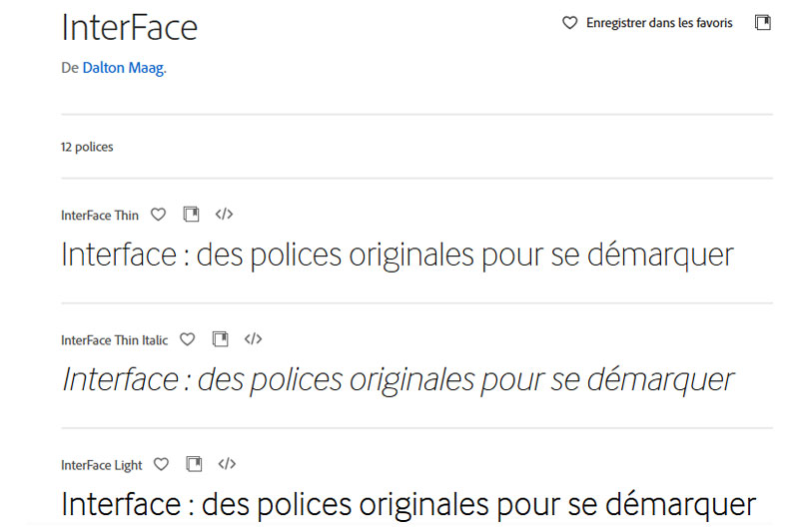Click the InterFace Light sample sentence
Image resolution: width=799 pixels, height=532 pixels.
(x=408, y=505)
